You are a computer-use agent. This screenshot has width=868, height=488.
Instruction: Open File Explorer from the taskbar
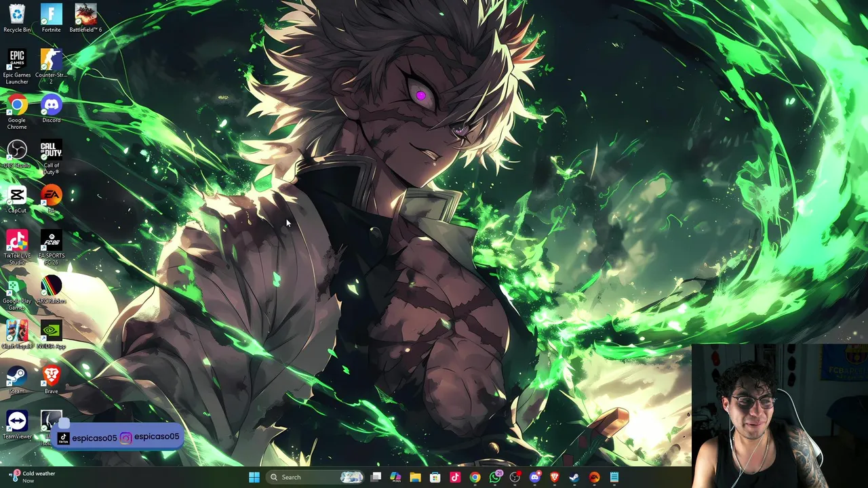(x=416, y=477)
